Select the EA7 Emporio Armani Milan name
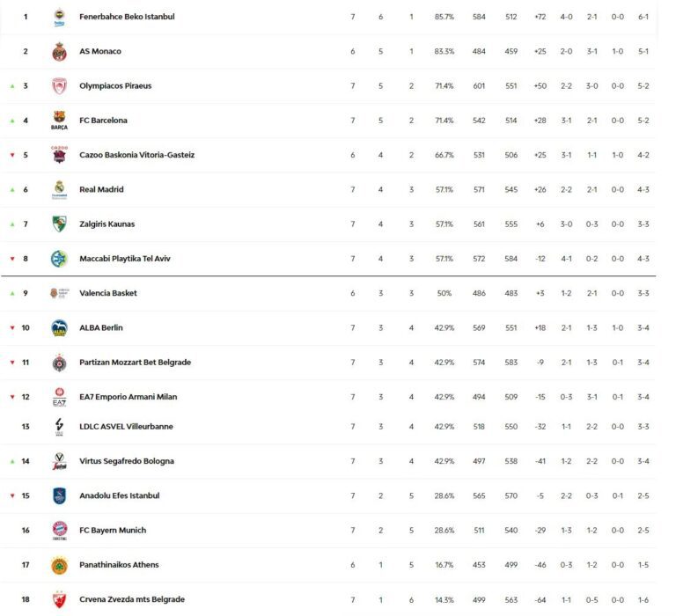This screenshot has height=616, width=676. coord(128,397)
